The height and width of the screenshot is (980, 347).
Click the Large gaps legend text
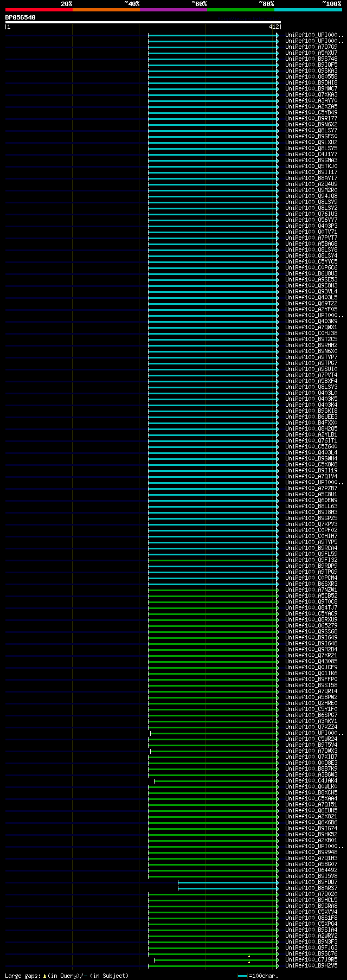67,976
